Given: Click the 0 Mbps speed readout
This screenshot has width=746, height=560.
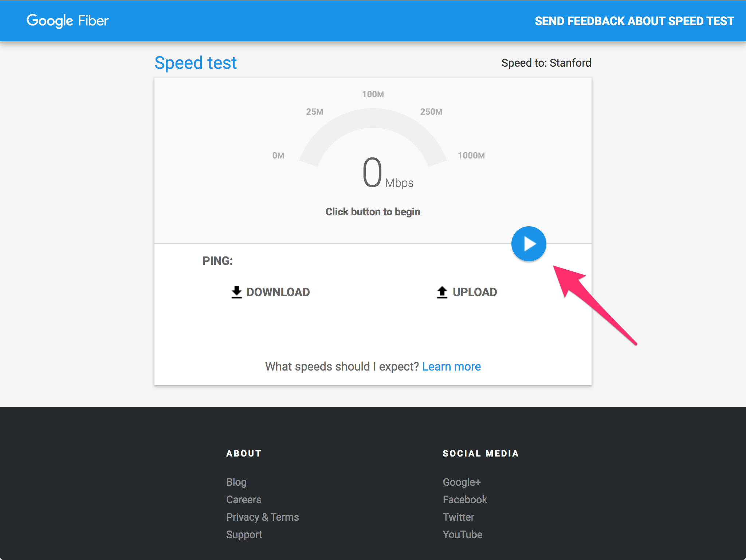Looking at the screenshot, I should tap(373, 173).
